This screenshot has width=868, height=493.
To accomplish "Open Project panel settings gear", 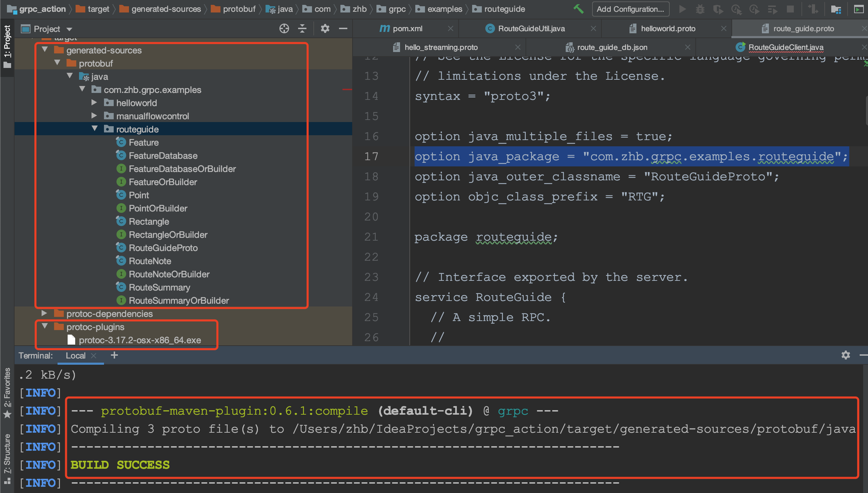I will pos(325,28).
